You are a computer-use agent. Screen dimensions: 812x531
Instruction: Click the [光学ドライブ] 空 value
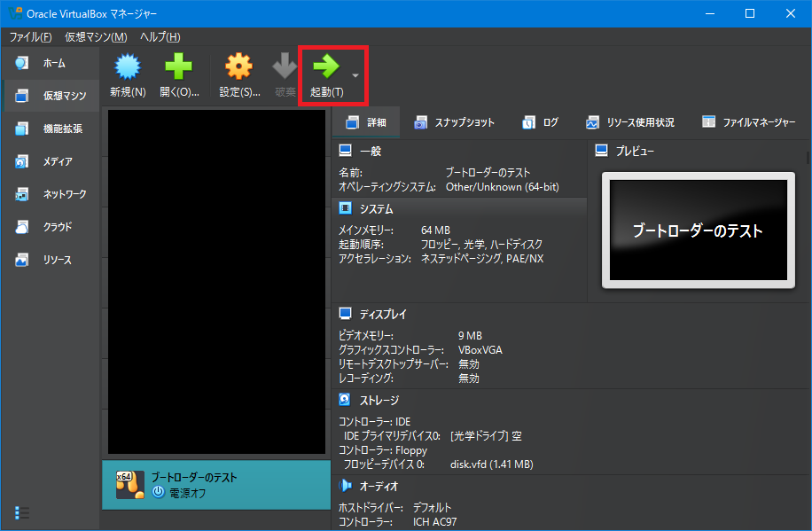486,435
